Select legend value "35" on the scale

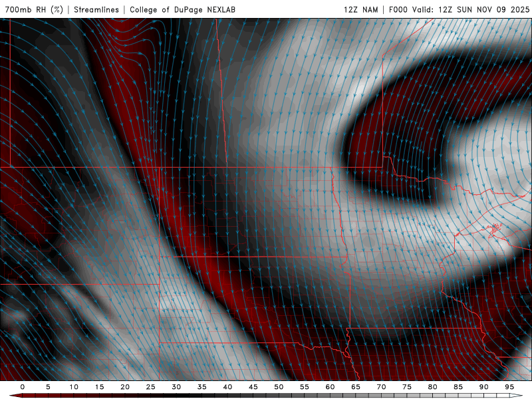202,387
